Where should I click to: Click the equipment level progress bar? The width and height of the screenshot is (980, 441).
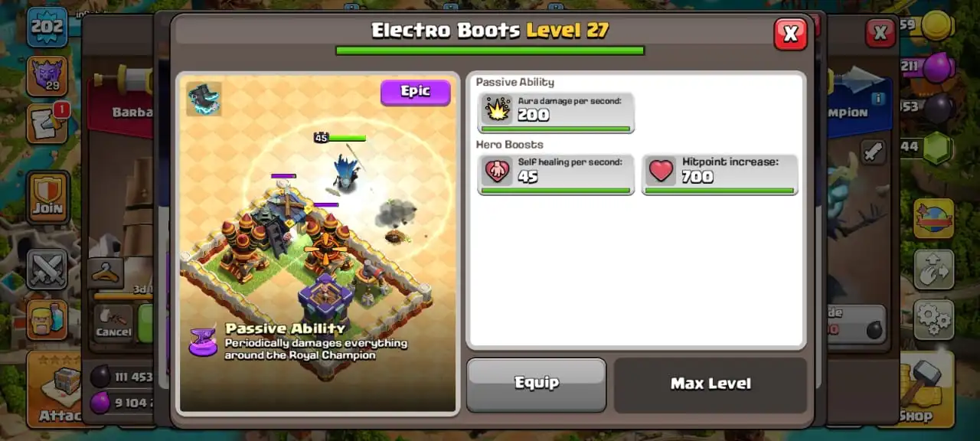pos(490,51)
